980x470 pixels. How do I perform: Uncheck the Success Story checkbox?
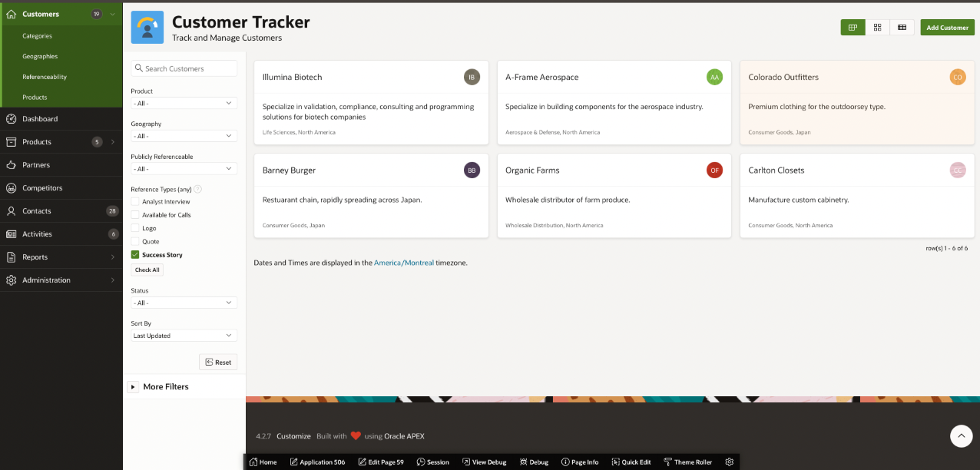(135, 255)
